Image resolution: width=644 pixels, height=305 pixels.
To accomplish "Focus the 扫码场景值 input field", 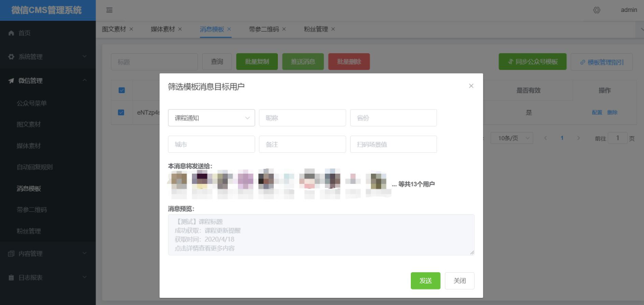I will [394, 144].
